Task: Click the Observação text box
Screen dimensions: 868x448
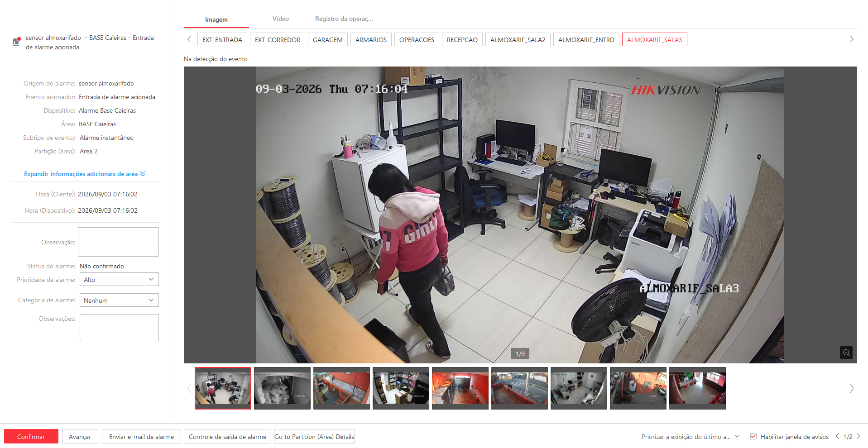Action: point(118,242)
